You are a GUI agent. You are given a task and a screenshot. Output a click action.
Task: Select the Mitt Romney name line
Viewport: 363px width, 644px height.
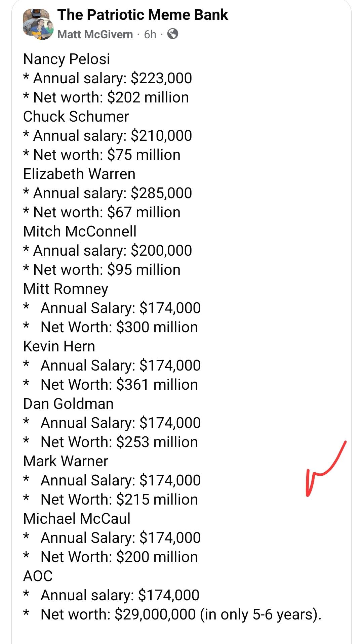66,289
